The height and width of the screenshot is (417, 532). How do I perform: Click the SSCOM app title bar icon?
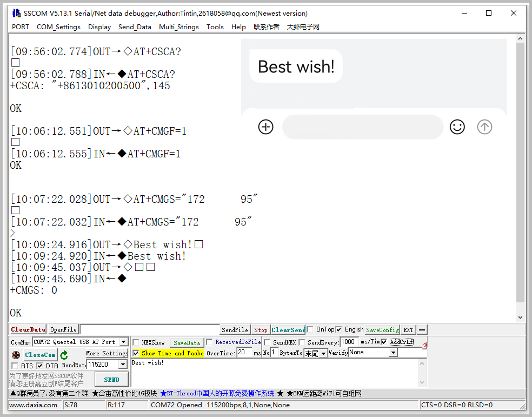(16, 14)
